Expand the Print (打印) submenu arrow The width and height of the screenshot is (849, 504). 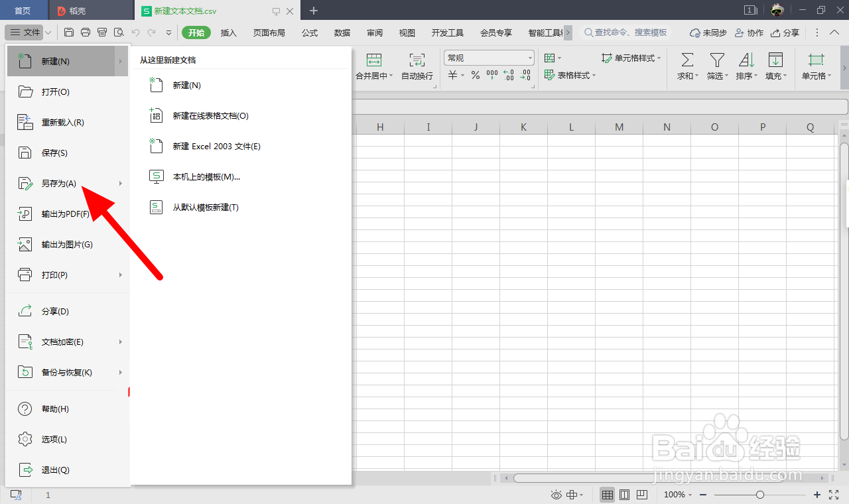point(121,275)
